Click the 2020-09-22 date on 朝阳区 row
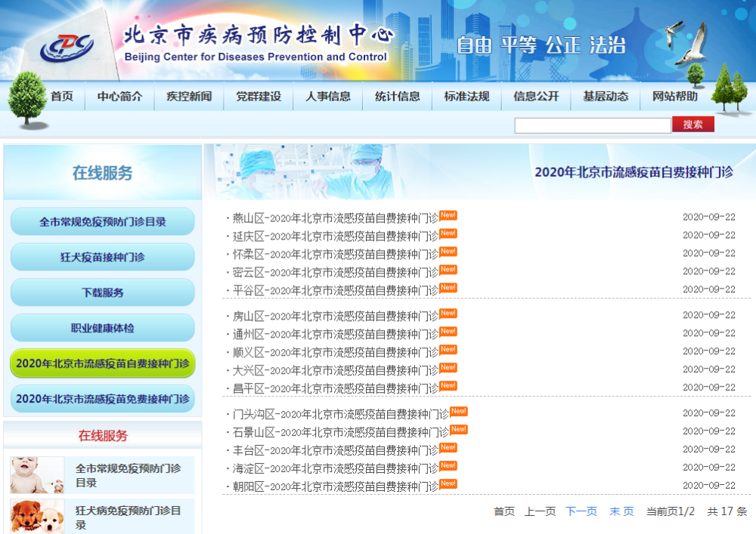756x534 pixels. [709, 486]
